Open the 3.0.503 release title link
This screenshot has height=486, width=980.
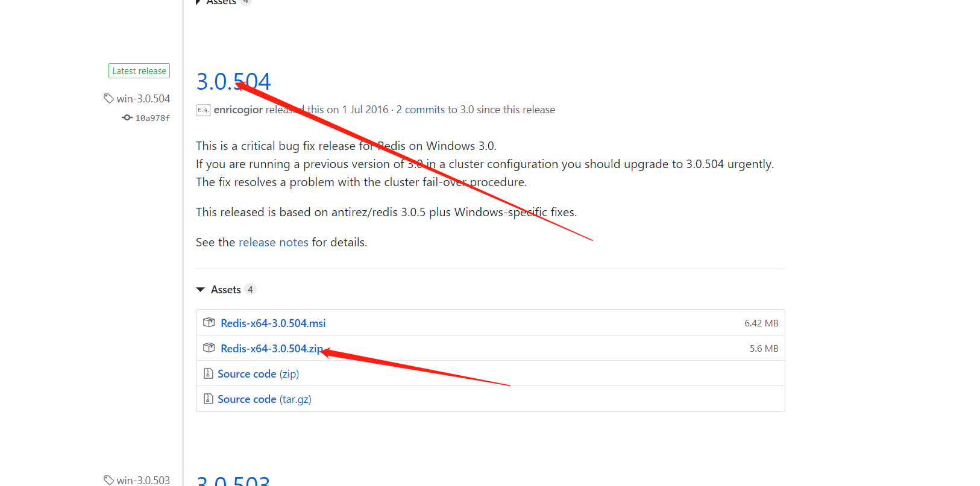233,481
